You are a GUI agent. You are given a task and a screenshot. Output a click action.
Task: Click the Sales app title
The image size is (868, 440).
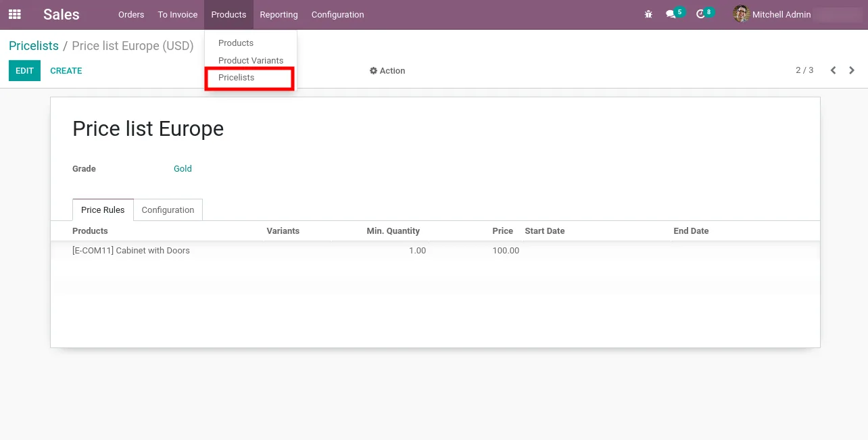62,14
